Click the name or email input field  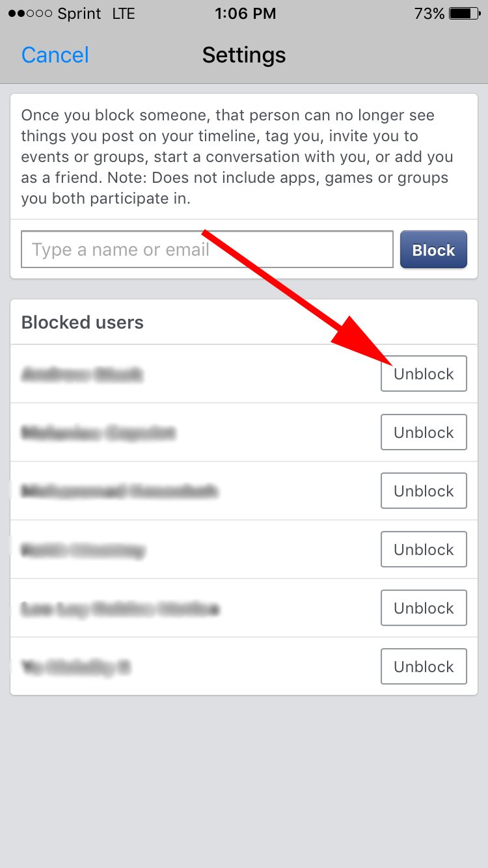[x=207, y=249]
